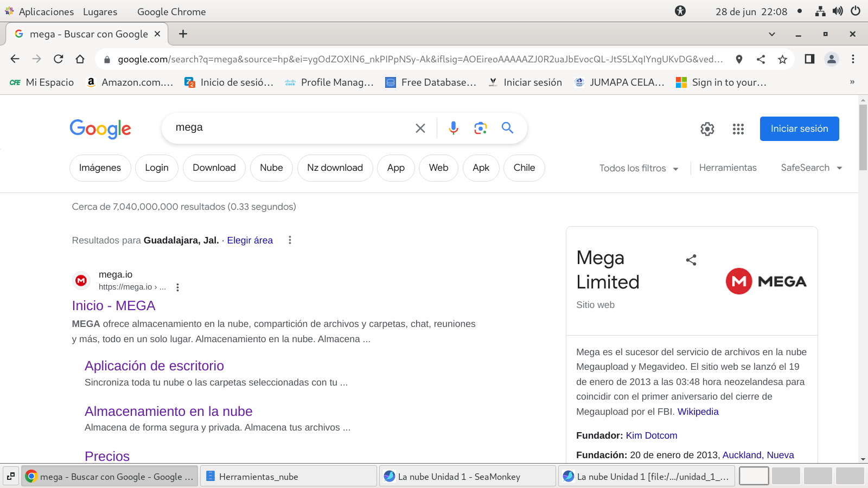Reload the current page
Screen dimensions: 868x488
tap(59, 59)
